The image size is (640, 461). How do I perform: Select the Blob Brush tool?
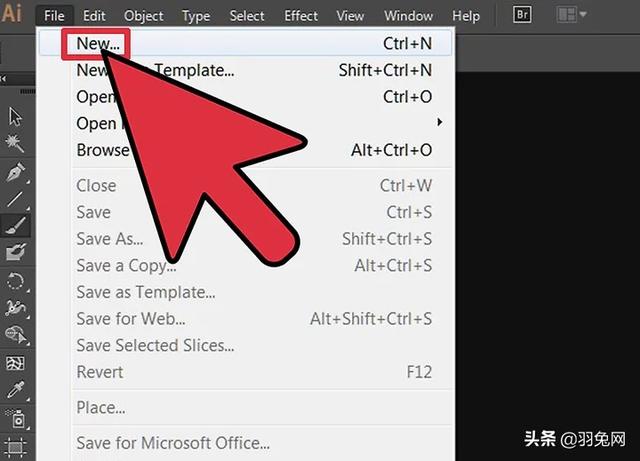[x=16, y=252]
